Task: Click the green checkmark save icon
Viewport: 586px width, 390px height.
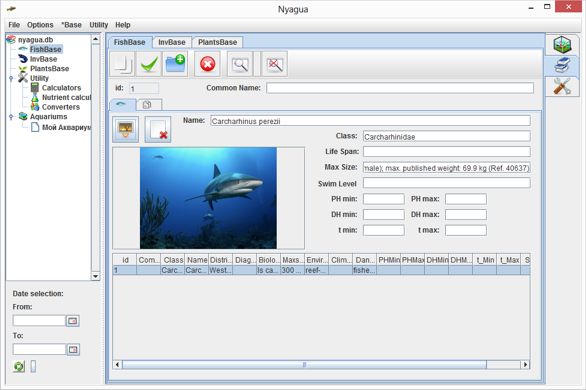Action: tap(149, 64)
